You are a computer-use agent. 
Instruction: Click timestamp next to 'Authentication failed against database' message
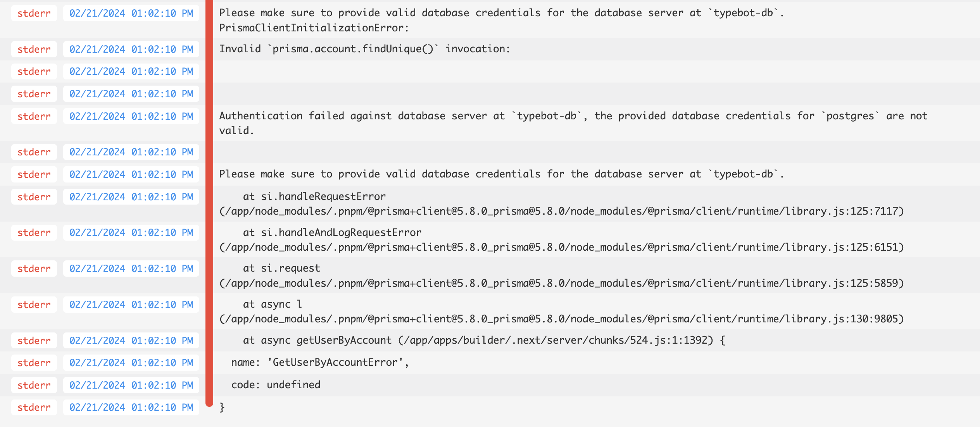click(x=131, y=116)
